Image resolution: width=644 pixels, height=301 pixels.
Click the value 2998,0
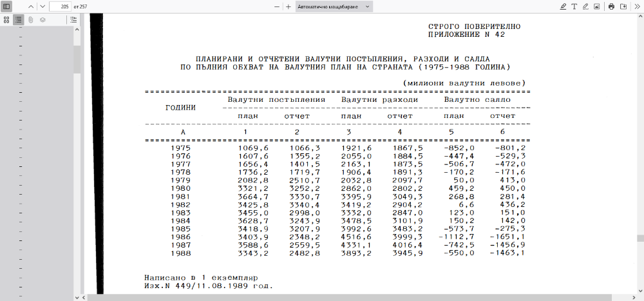[305, 213]
